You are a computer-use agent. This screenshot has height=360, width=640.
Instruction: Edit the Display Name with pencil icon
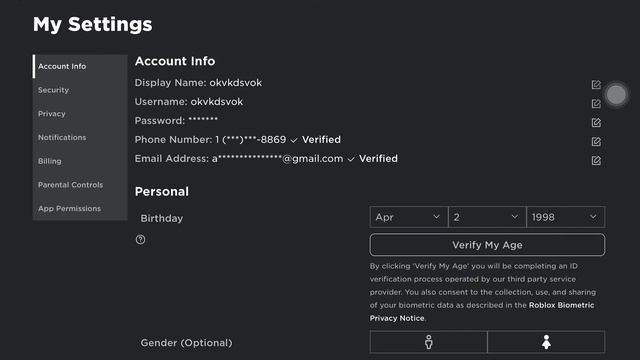[596, 84]
